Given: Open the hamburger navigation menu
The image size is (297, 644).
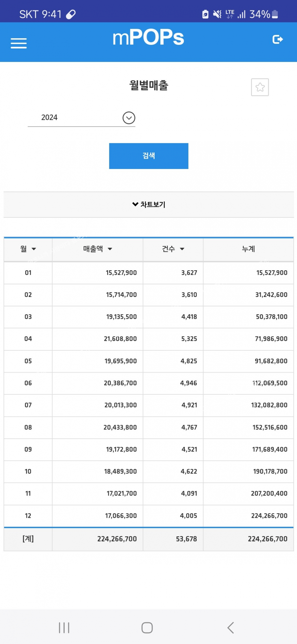Looking at the screenshot, I should coord(18,43).
